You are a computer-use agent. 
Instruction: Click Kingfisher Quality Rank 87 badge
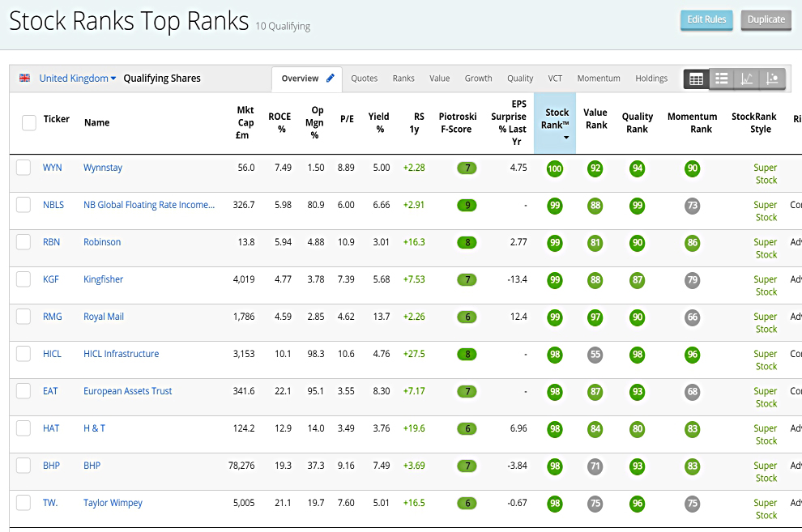click(638, 280)
